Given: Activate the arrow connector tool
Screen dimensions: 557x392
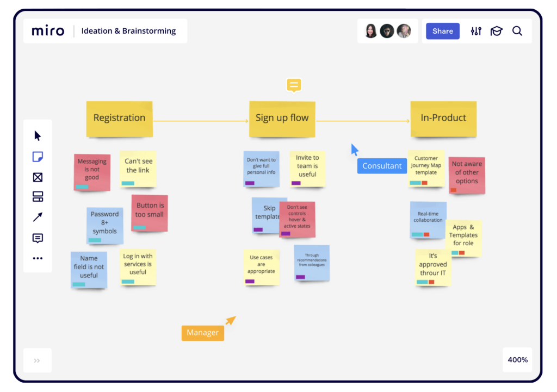Looking at the screenshot, I should tap(38, 217).
